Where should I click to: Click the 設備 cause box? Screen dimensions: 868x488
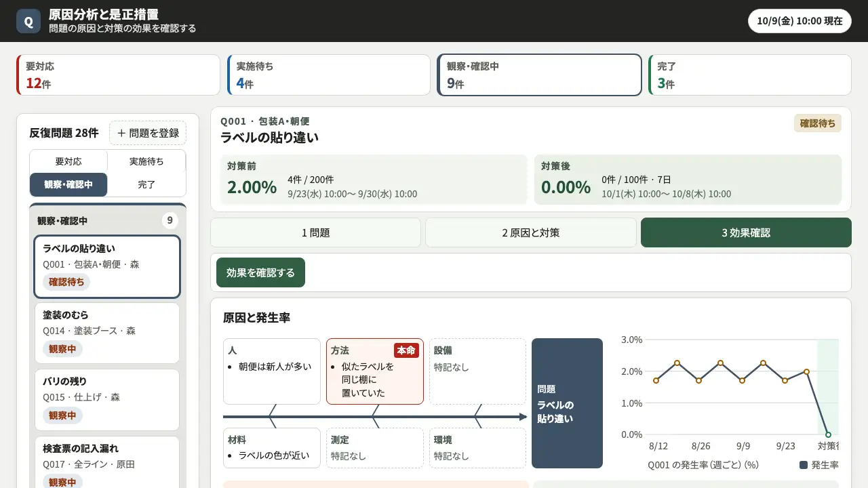pyautogui.click(x=477, y=371)
